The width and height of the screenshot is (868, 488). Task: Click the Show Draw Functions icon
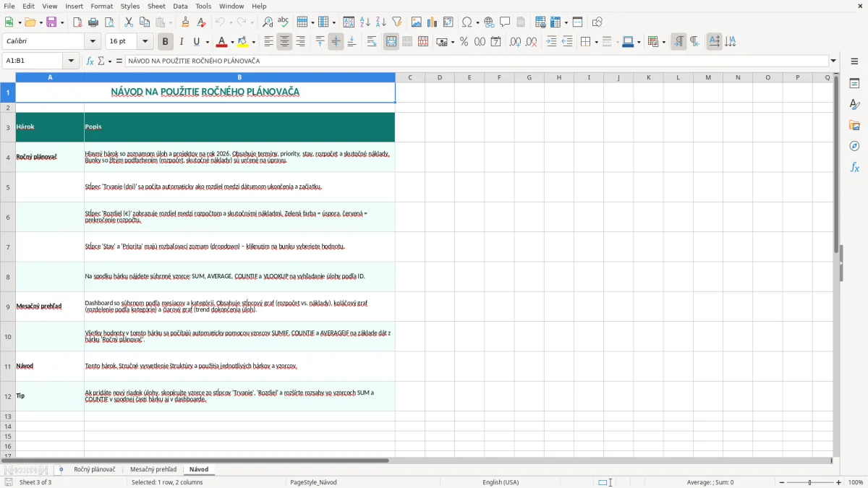click(x=597, y=22)
